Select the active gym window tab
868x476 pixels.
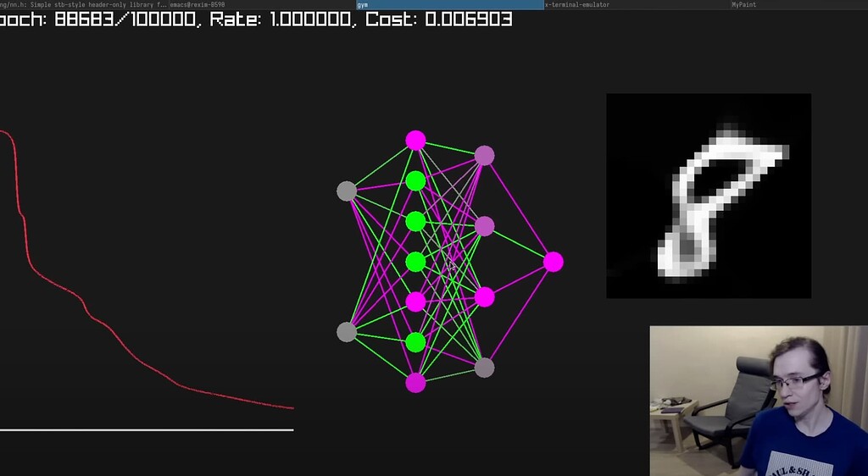448,5
